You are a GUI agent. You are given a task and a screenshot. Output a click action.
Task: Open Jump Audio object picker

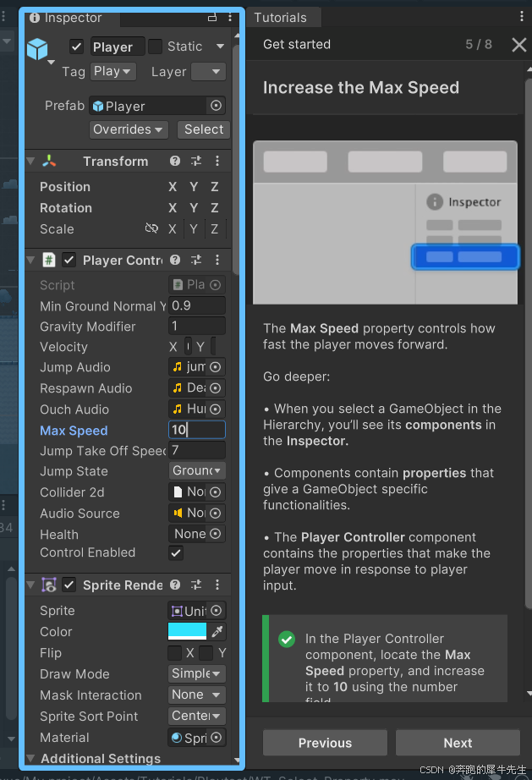[216, 366]
